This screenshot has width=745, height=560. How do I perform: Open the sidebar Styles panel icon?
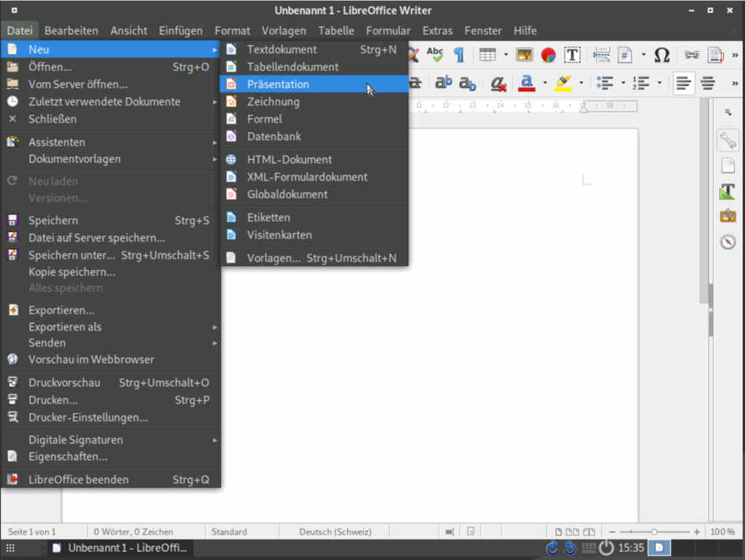point(728,191)
